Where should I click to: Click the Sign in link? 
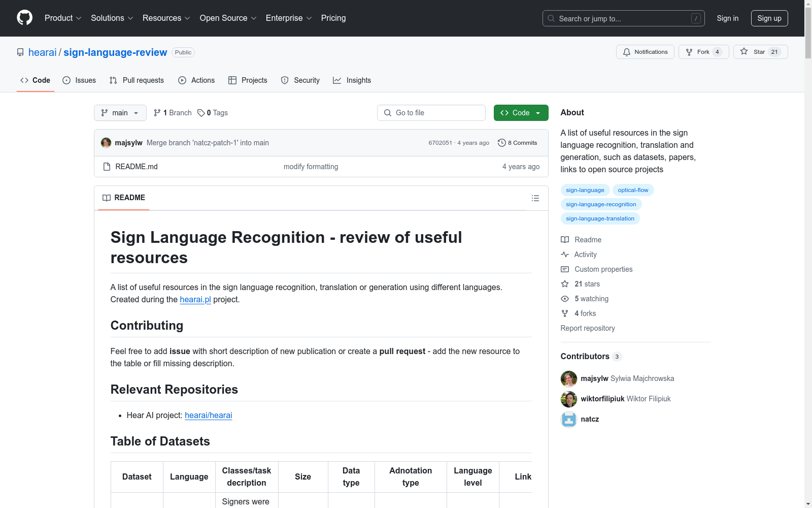tap(728, 18)
